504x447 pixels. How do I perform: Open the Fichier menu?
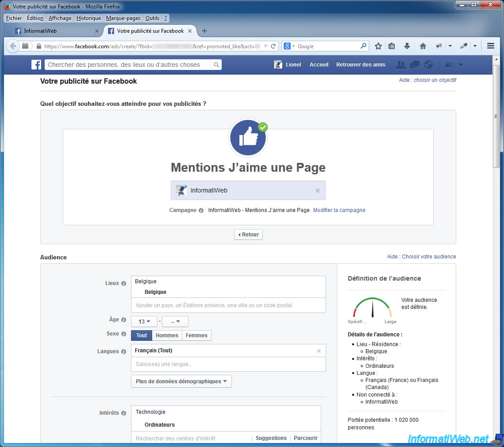(14, 18)
